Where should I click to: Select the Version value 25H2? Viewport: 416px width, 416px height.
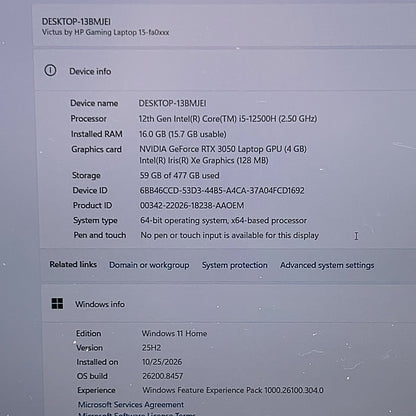151,348
